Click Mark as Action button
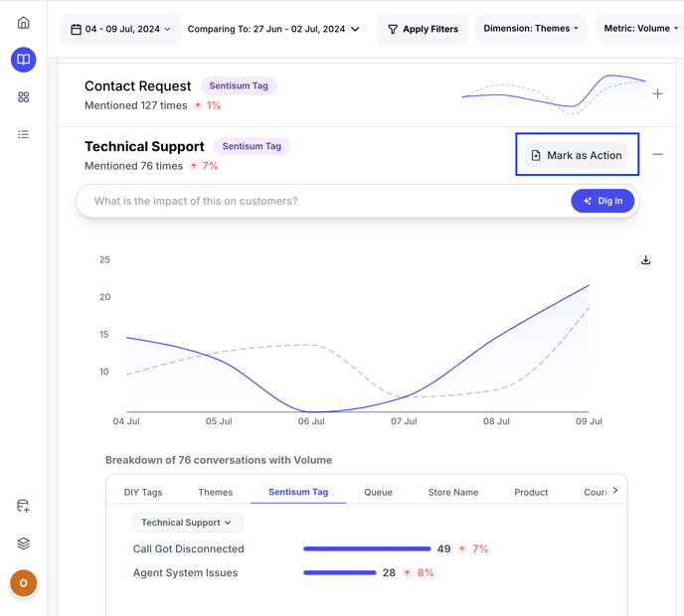Screen dimensions: 684x616 pos(577,155)
